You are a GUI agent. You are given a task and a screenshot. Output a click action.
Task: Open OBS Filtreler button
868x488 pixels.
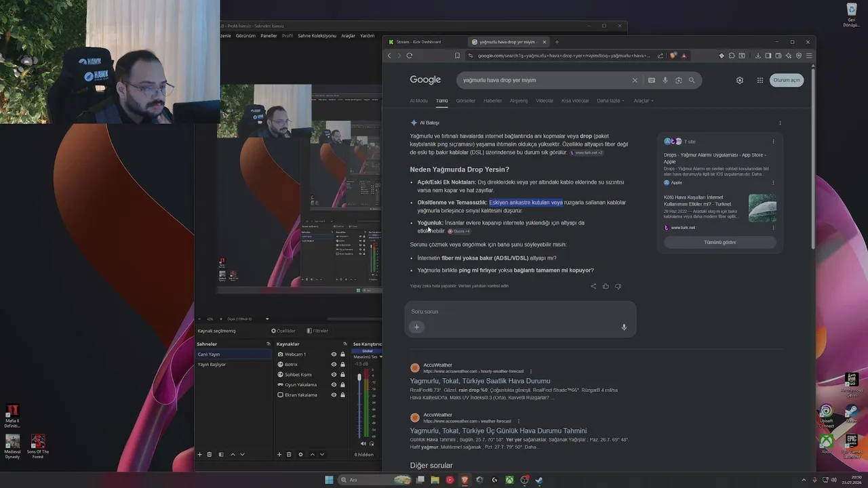pos(317,331)
